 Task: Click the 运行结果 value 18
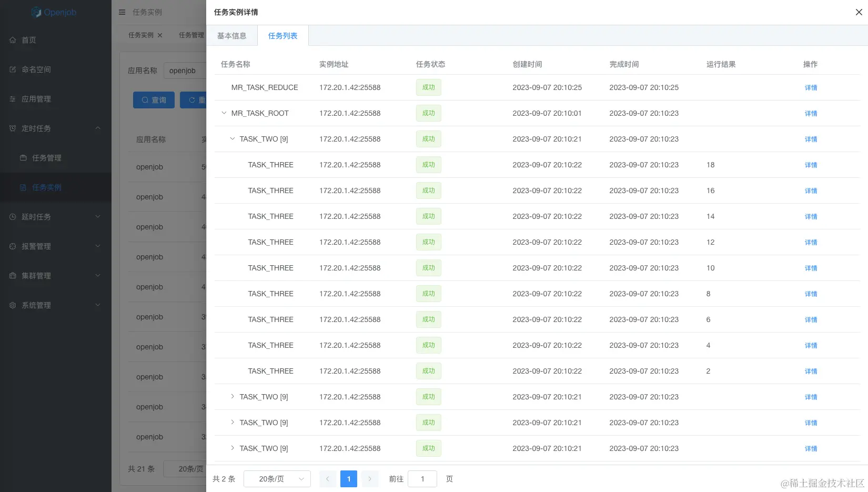click(711, 165)
